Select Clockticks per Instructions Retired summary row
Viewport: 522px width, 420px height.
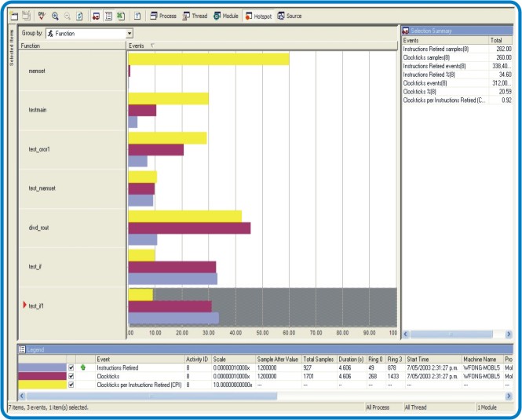(x=457, y=100)
